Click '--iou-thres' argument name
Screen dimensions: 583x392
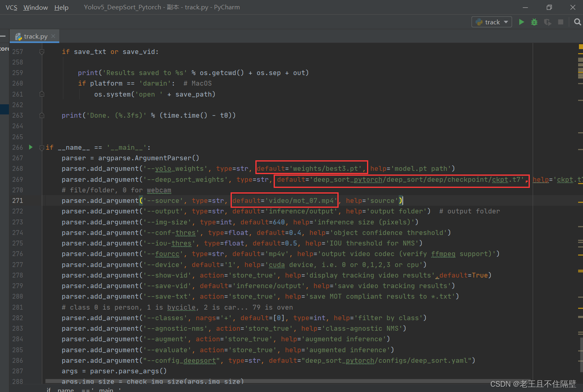coord(169,243)
